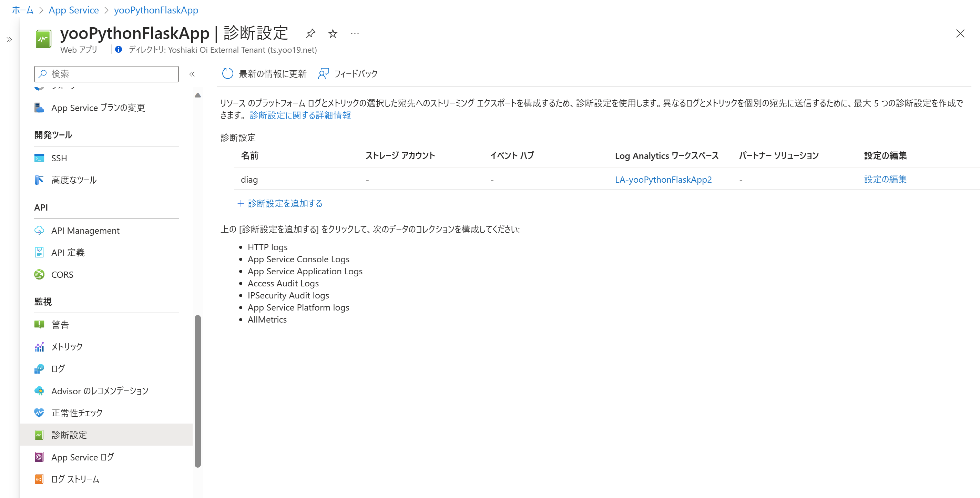Open Advisor のレコメンデーション

coord(100,390)
